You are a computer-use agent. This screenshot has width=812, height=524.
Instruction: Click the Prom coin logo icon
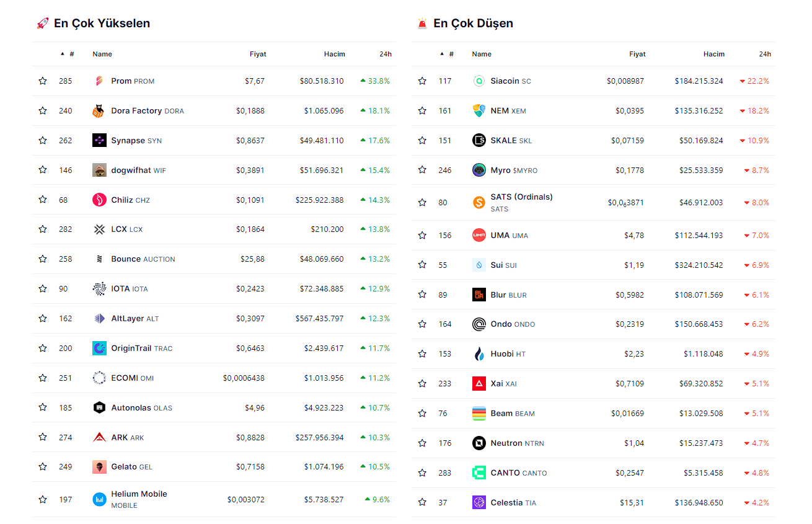tap(99, 81)
